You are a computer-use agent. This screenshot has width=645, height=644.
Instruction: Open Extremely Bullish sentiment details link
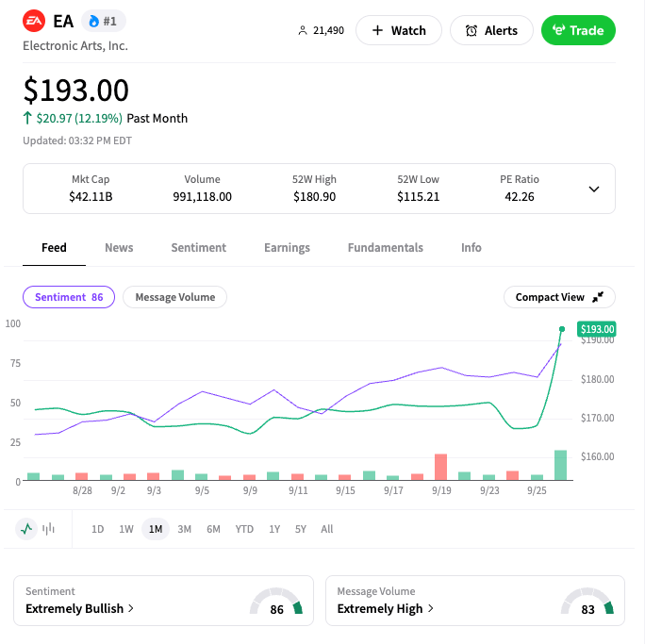coord(79,608)
